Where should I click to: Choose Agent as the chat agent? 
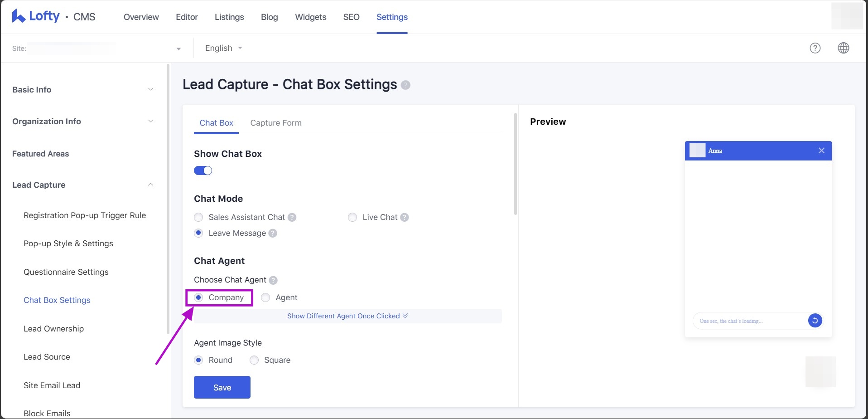265,297
